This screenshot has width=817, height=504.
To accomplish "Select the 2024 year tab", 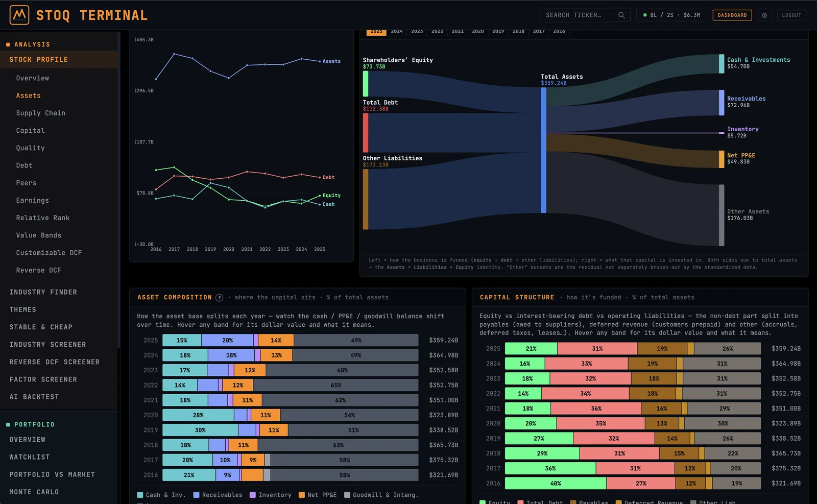I will (x=397, y=32).
